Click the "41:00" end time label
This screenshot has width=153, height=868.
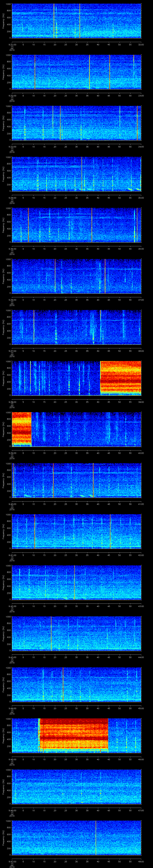[x=141, y=504]
